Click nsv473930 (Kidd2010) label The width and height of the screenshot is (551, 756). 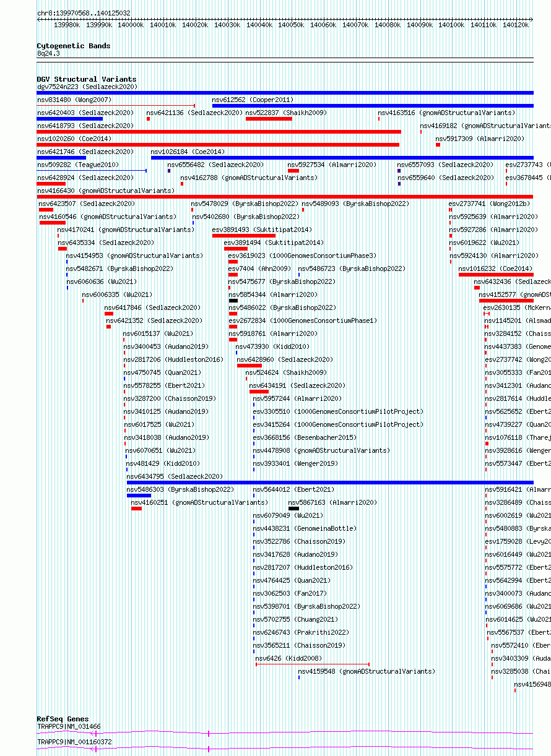tap(271, 346)
